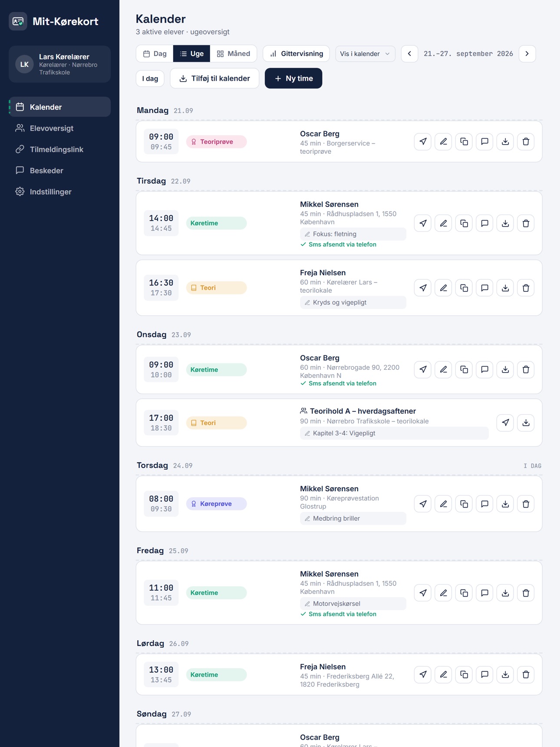
Task: Create a new lesson with Ny time
Action: pos(293,79)
